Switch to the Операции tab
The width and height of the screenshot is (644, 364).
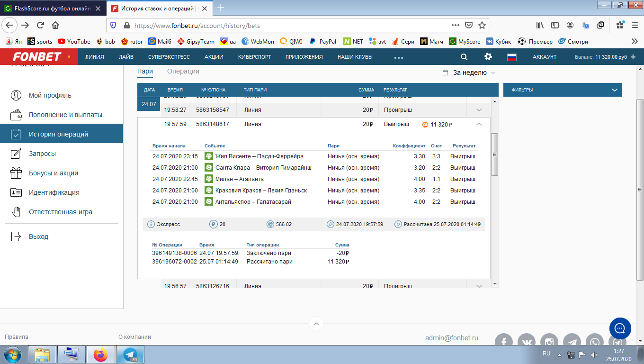(x=183, y=71)
